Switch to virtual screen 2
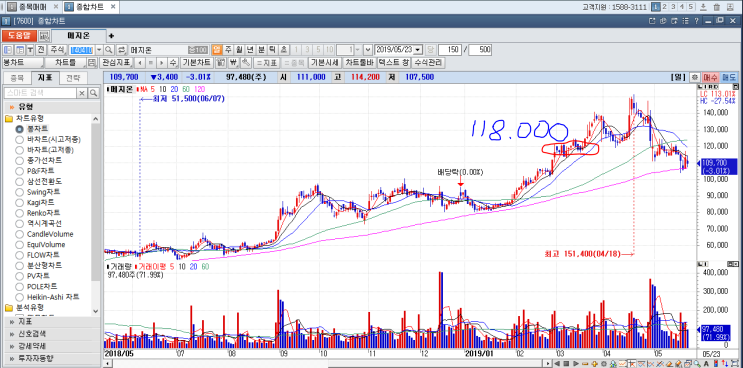 tap(664, 7)
